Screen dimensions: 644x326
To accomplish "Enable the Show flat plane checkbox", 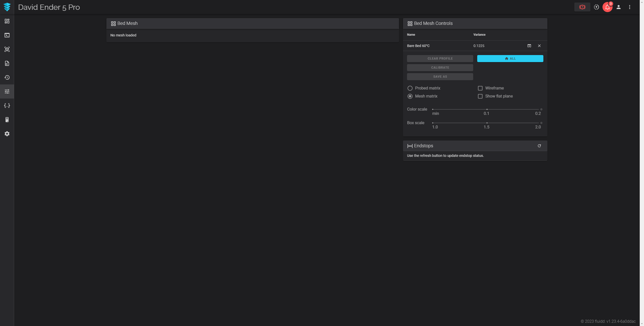I will (480, 96).
